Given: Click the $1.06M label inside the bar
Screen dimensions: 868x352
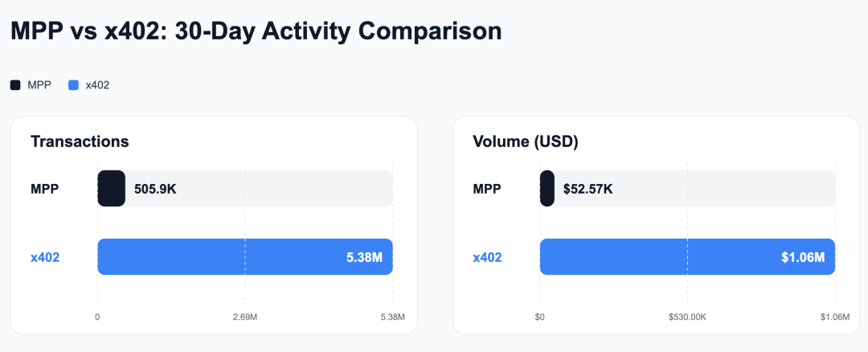Looking at the screenshot, I should pyautogui.click(x=803, y=257).
